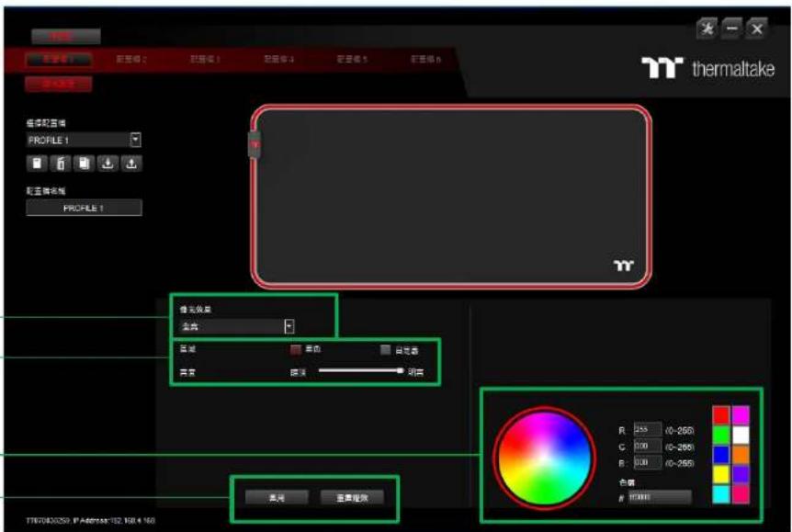Select the green color swatch

click(x=720, y=435)
